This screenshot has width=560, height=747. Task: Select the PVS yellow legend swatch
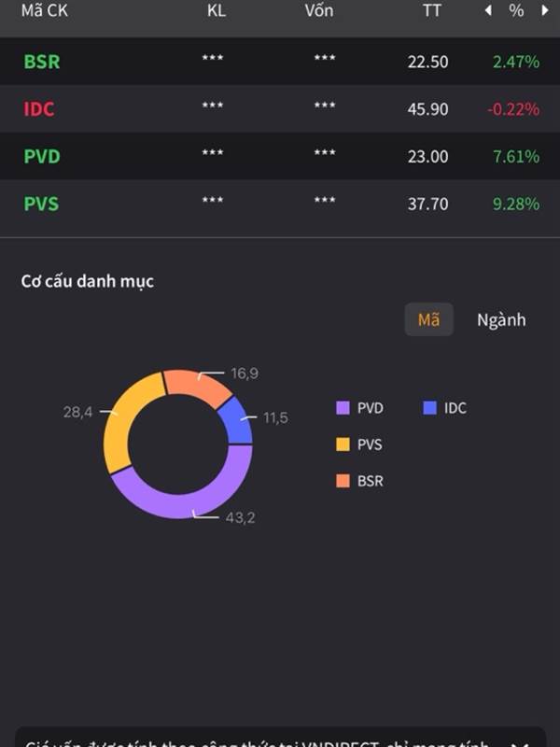(343, 444)
